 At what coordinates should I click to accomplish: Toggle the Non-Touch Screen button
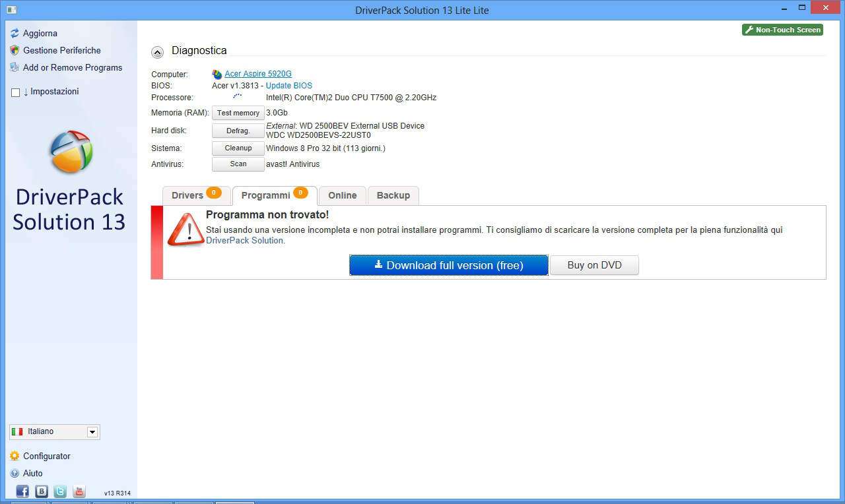coord(782,30)
